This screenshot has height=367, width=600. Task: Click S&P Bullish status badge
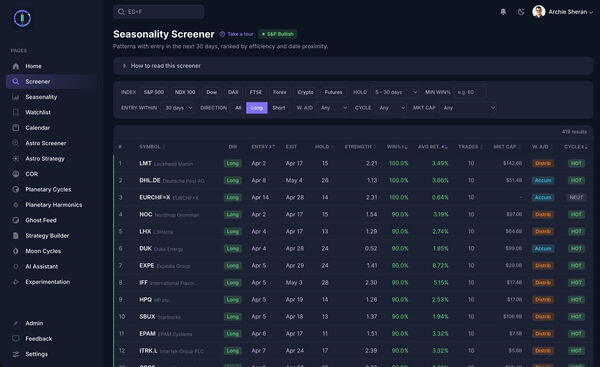click(278, 34)
